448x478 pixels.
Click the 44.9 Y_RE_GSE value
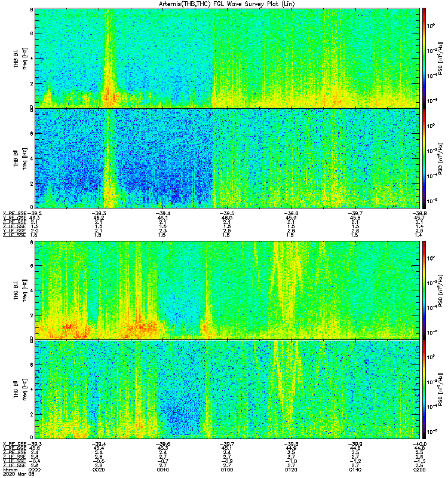pyautogui.click(x=291, y=448)
